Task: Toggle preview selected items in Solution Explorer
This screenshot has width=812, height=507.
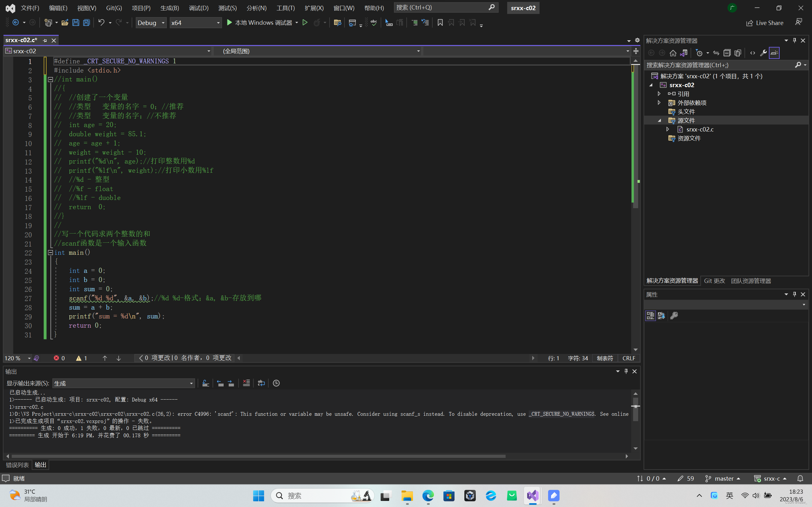Action: 774,53
